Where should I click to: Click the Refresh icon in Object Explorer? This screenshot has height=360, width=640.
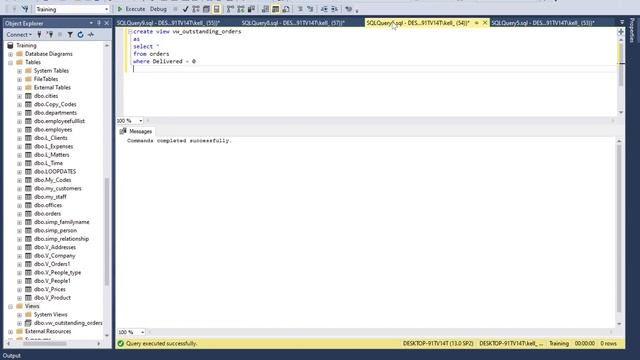(x=80, y=35)
